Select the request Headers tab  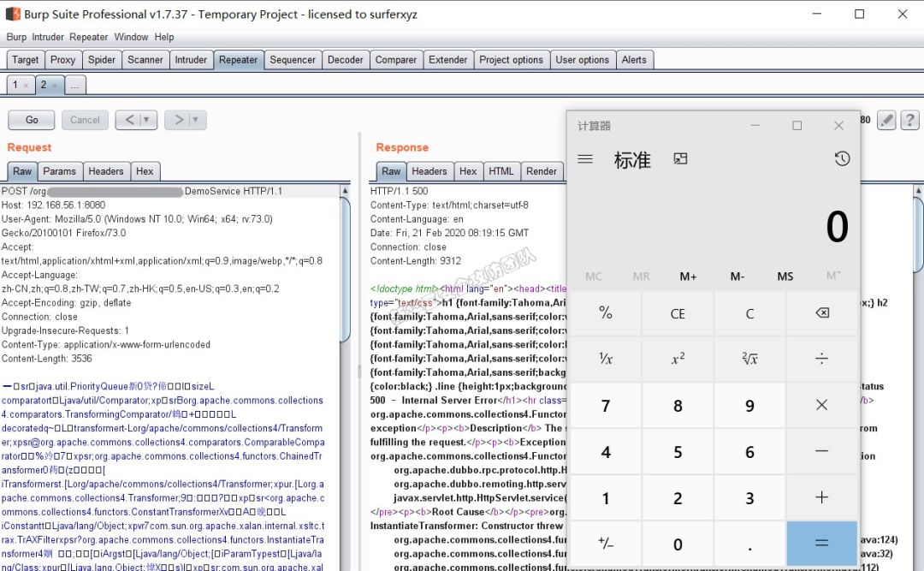(106, 171)
